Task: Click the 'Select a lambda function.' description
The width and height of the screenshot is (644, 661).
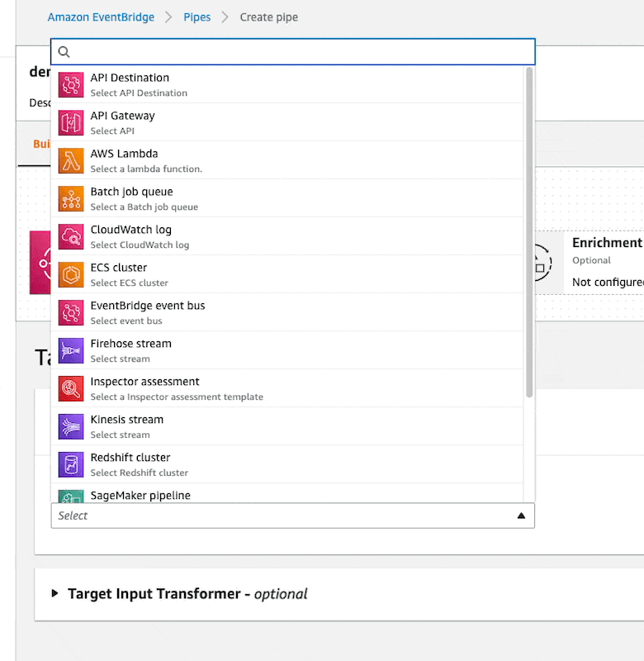Action: tap(146, 169)
